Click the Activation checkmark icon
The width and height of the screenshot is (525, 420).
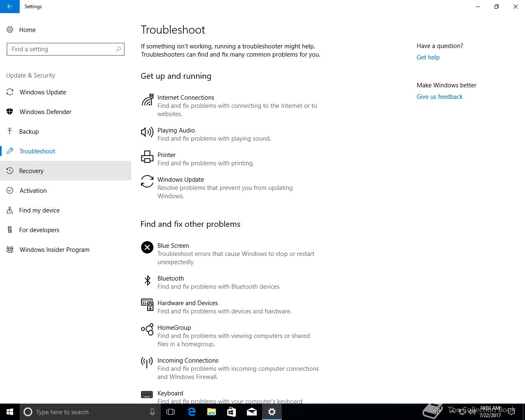click(x=10, y=190)
